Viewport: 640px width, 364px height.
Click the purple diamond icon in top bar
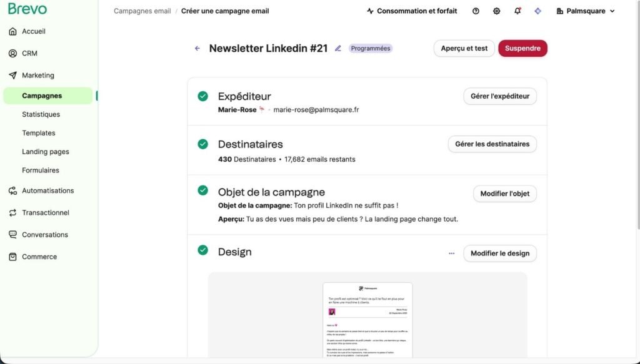(x=537, y=11)
